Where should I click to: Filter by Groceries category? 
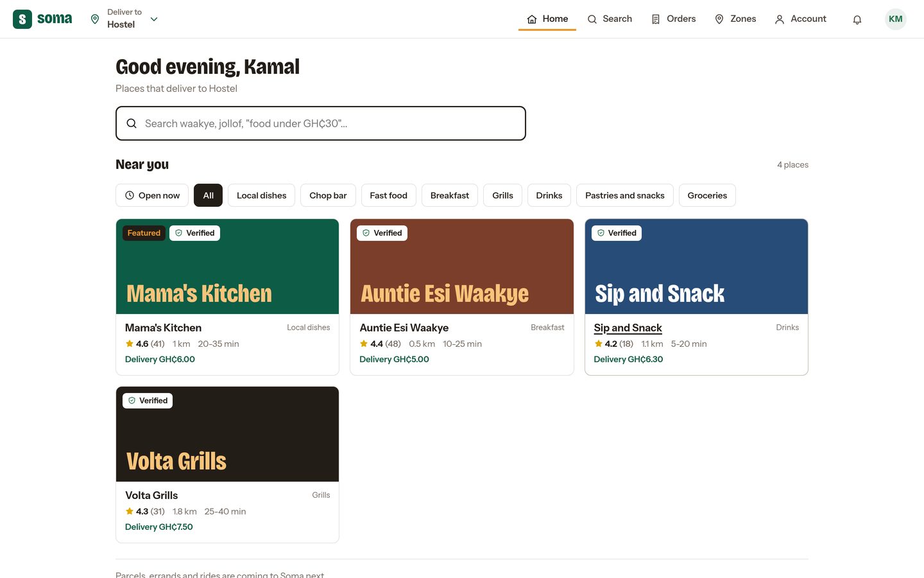[x=707, y=195]
